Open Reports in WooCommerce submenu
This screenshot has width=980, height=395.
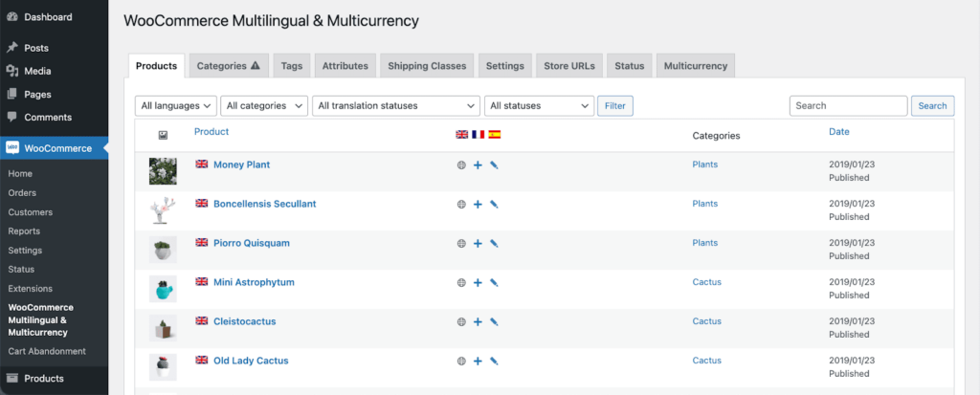pyautogui.click(x=24, y=230)
